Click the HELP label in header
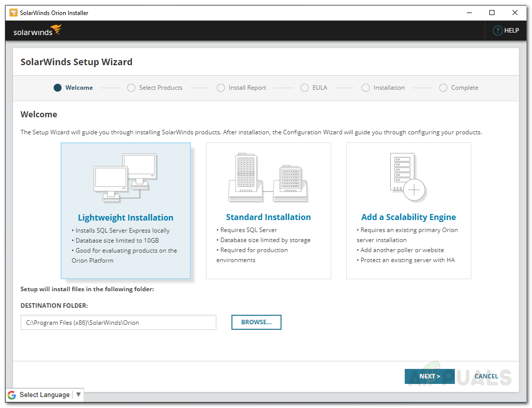Viewport: 532px width, 408px height. tap(511, 31)
